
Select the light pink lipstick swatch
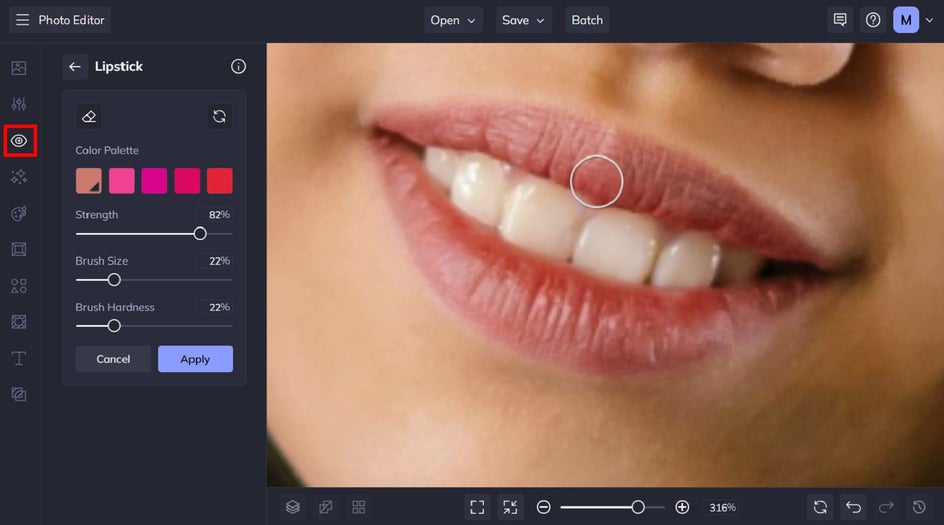coord(122,181)
